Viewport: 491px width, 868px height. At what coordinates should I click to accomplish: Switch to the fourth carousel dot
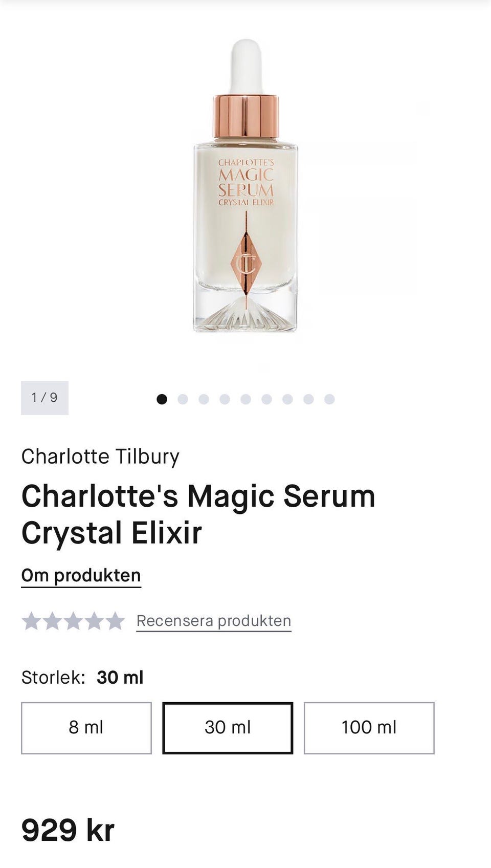pos(225,399)
